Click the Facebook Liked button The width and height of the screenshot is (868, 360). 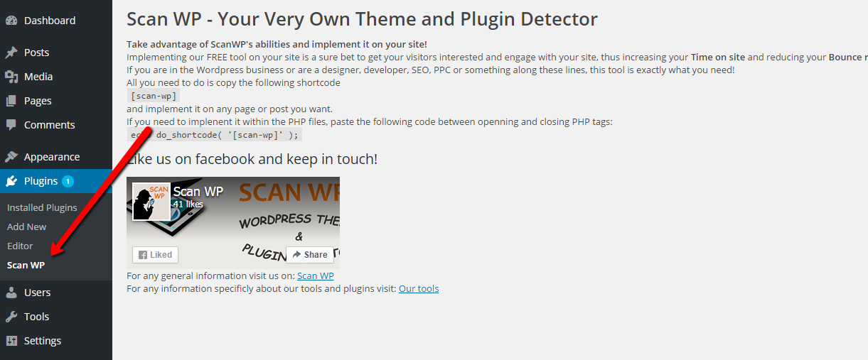pyautogui.click(x=155, y=255)
